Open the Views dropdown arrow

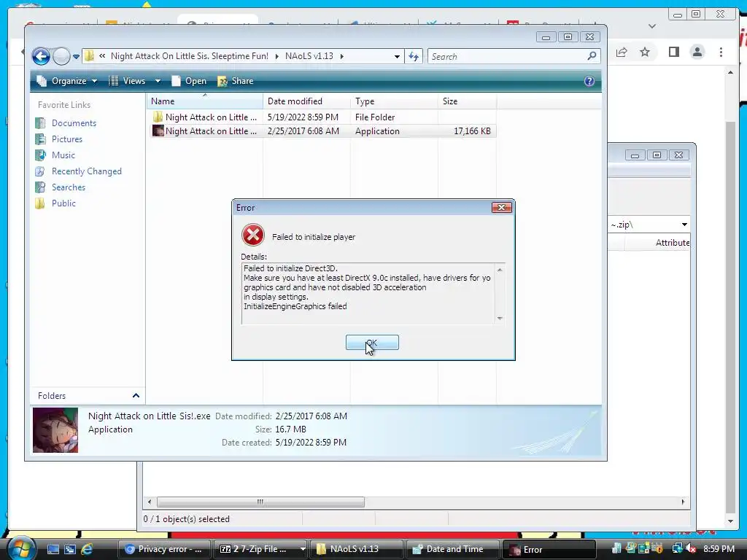(x=158, y=81)
